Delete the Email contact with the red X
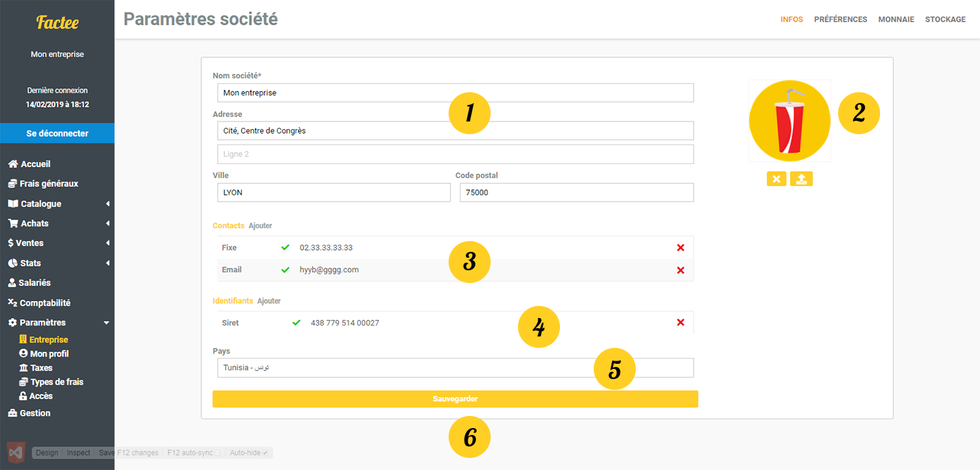This screenshot has height=470, width=980. coord(680,270)
